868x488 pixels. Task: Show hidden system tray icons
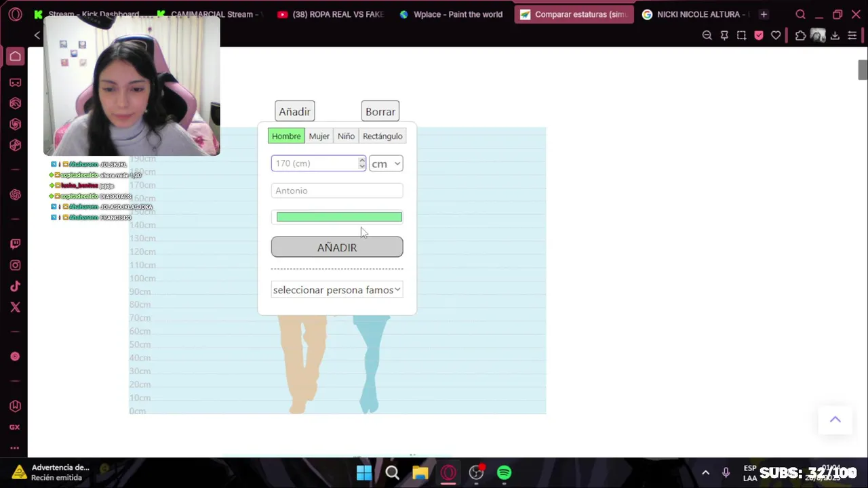705,472
